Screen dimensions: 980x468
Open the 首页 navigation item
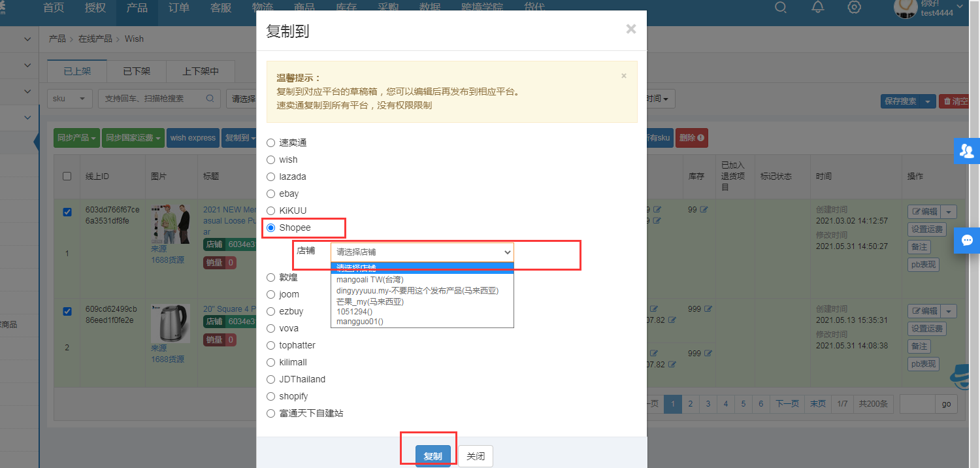[x=54, y=8]
